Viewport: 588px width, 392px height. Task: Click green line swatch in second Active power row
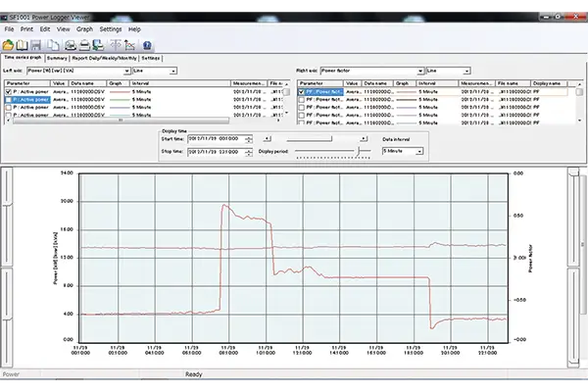coord(119,100)
